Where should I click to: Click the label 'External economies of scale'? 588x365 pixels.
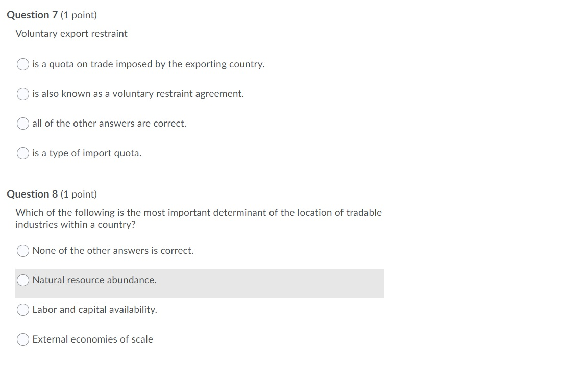(92, 339)
